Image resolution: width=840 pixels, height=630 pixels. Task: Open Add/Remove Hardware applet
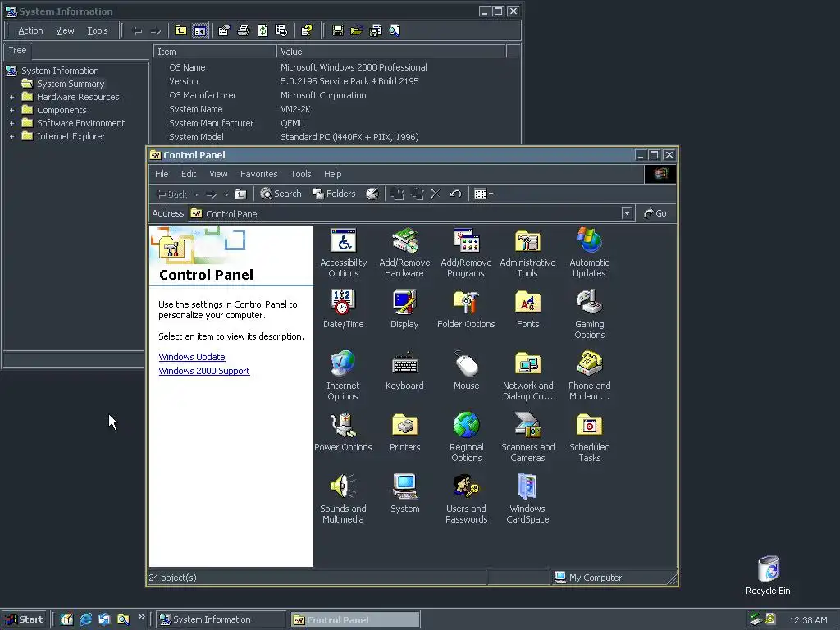point(404,253)
